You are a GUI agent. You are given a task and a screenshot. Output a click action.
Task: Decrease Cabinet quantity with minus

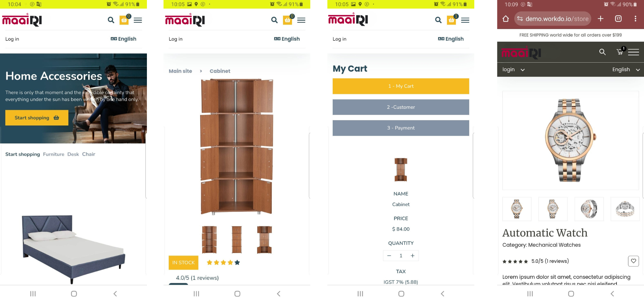click(x=389, y=256)
